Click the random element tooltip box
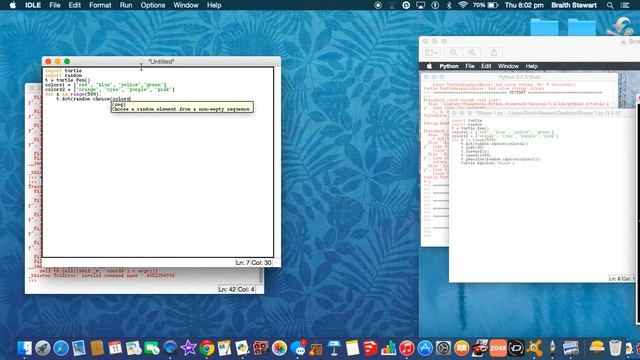This screenshot has height=360, width=640. [182, 107]
